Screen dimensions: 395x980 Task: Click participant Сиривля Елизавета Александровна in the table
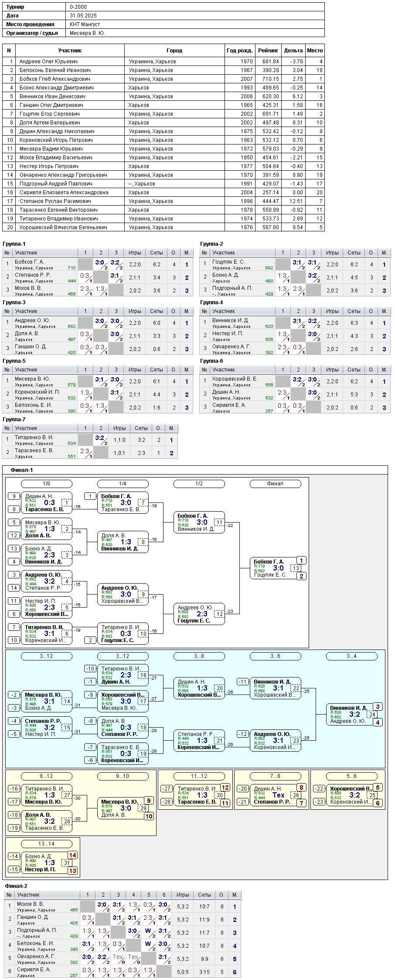(64, 193)
